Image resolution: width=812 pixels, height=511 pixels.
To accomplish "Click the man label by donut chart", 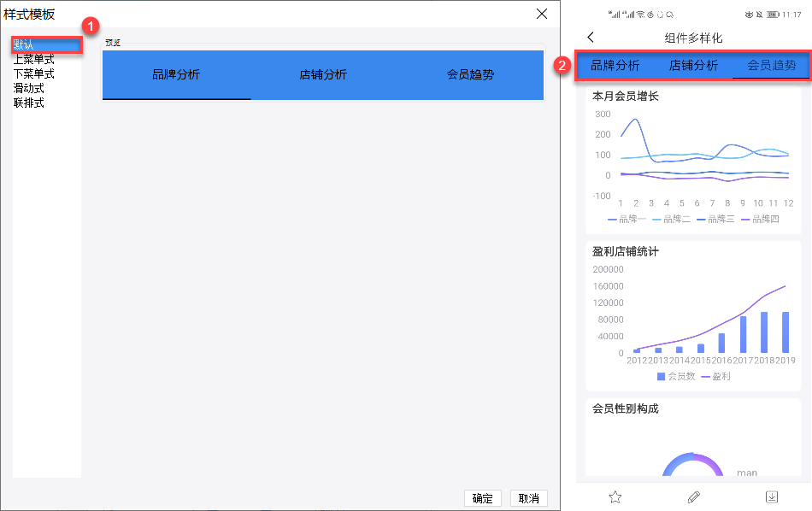I will (x=747, y=473).
